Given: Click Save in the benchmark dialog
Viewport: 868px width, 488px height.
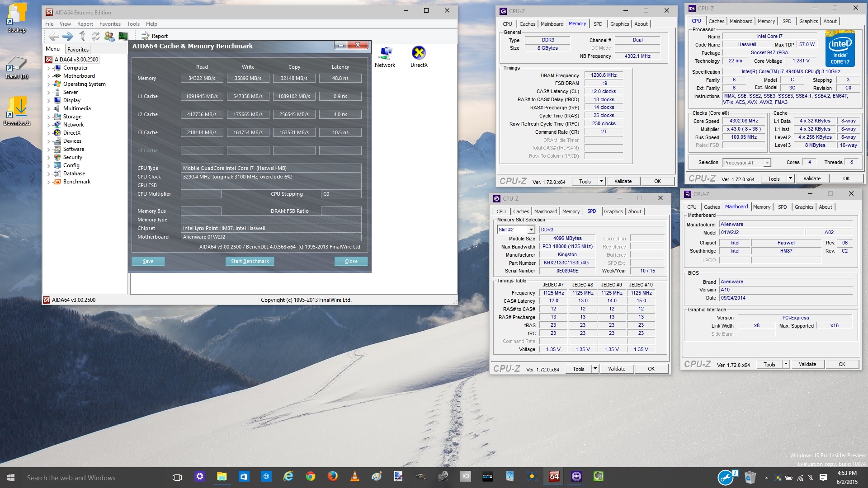Looking at the screenshot, I should click(148, 261).
